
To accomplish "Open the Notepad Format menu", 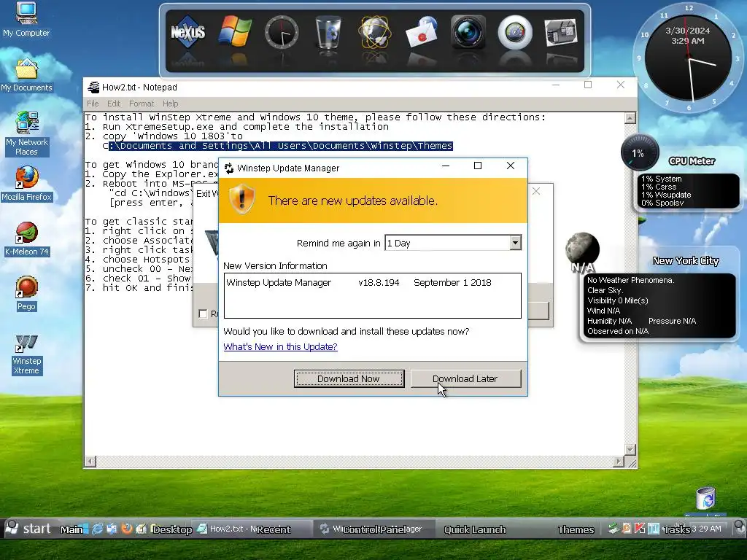I will pyautogui.click(x=142, y=104).
